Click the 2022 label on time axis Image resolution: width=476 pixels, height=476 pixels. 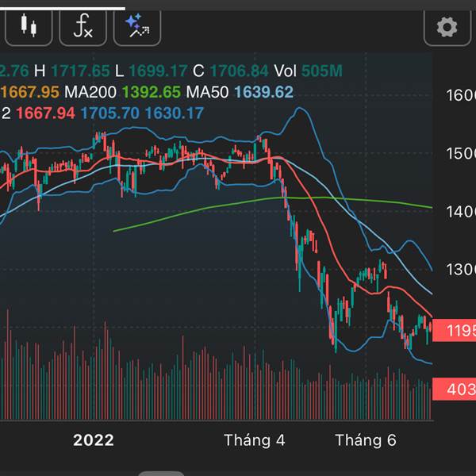pos(94,440)
